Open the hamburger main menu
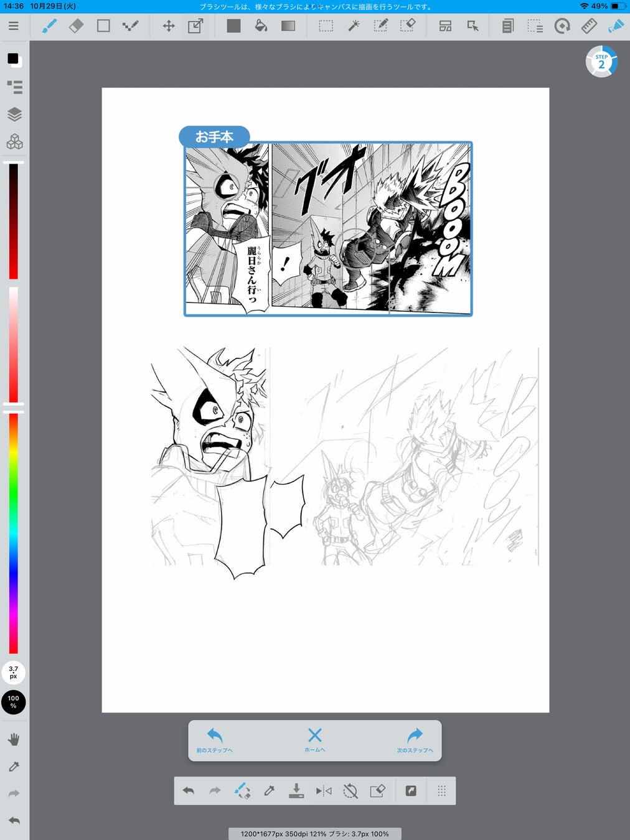This screenshot has width=630, height=840. pyautogui.click(x=14, y=26)
